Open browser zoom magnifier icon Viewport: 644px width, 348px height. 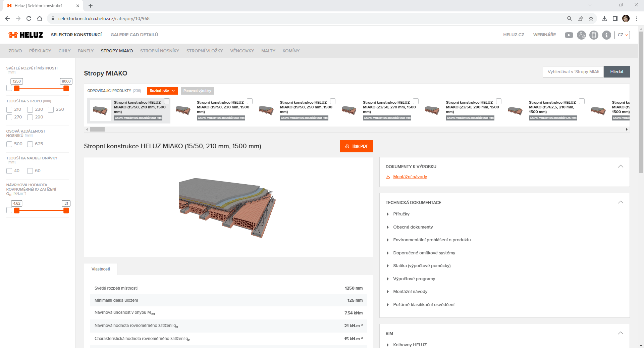point(570,18)
